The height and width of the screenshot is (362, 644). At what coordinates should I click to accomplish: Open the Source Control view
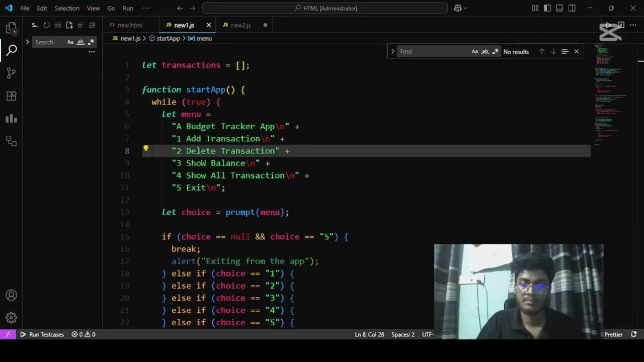[x=11, y=73]
